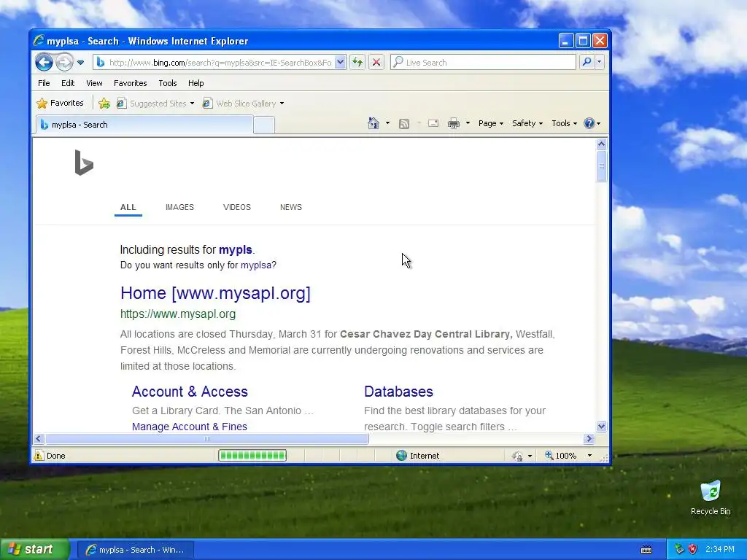
Task: Click the Bing icon in address bar
Action: pyautogui.click(x=101, y=63)
